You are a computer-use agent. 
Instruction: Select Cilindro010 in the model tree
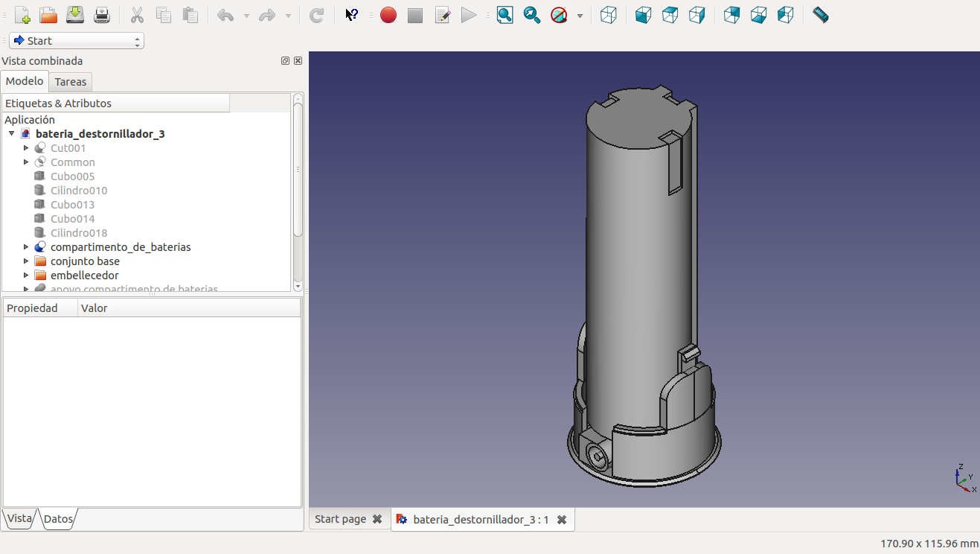click(79, 191)
